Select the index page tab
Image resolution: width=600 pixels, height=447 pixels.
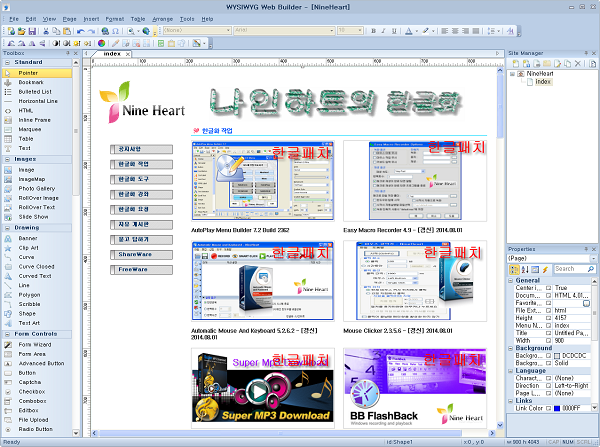point(112,54)
